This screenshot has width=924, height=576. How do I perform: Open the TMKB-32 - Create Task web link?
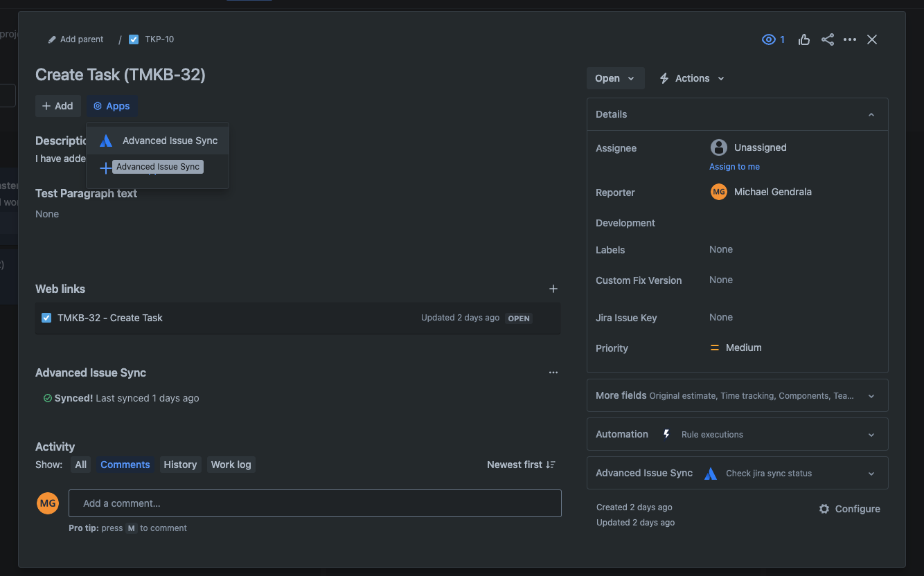110,318
